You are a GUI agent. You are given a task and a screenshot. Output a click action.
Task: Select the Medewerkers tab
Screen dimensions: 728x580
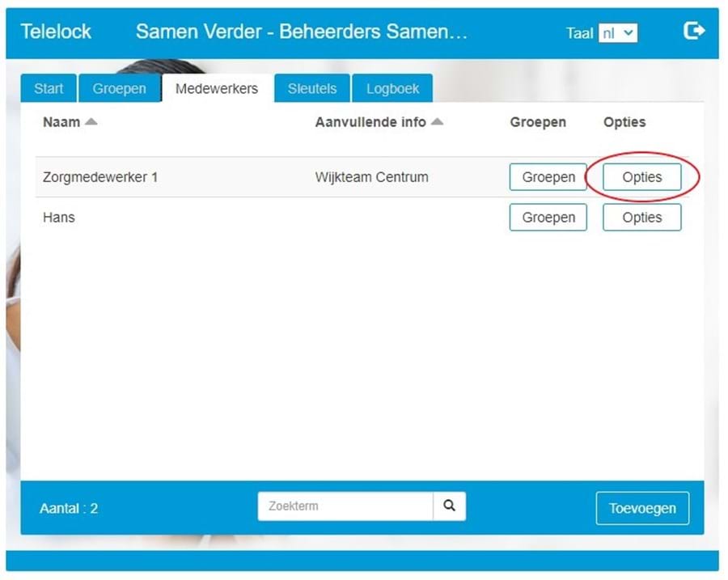pos(217,88)
